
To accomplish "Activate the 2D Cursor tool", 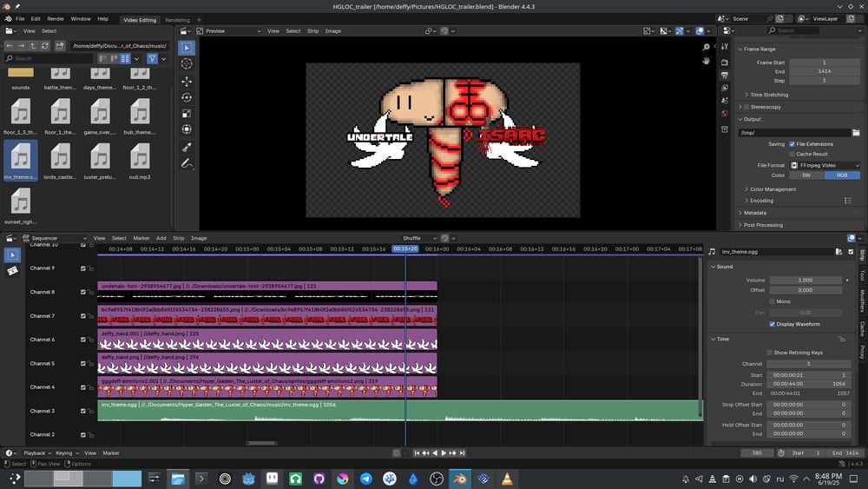I will click(187, 63).
